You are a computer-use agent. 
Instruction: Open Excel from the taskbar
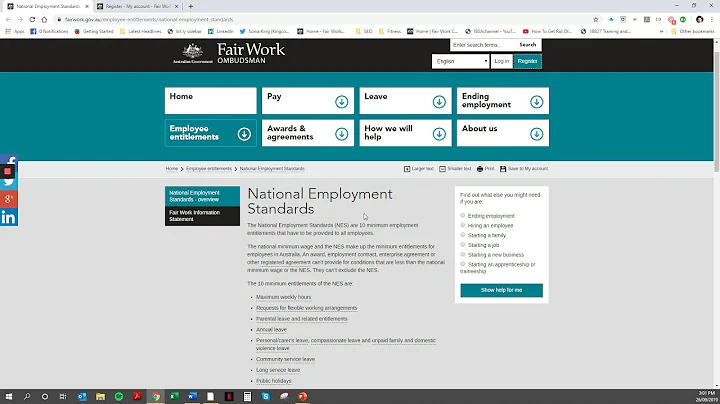[x=174, y=396]
